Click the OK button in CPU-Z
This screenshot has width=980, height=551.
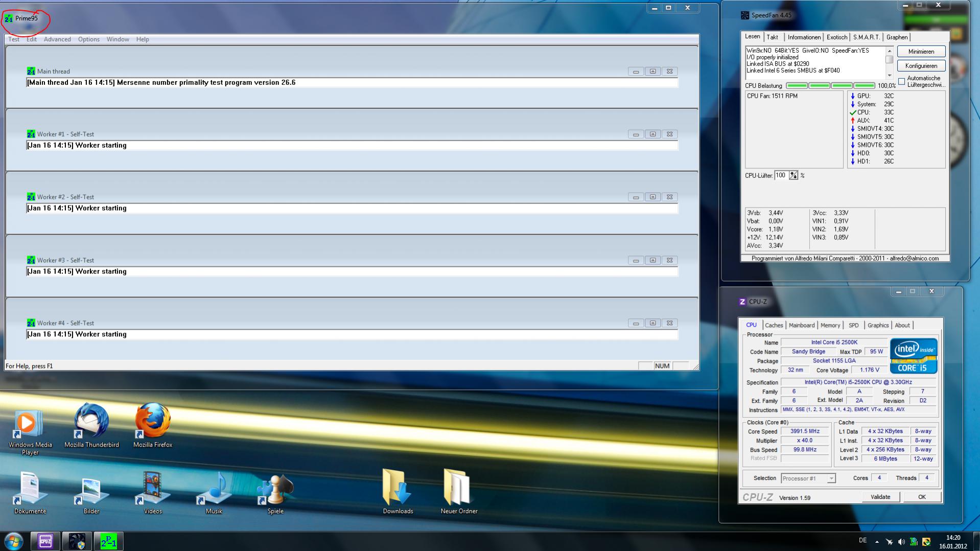click(x=922, y=497)
